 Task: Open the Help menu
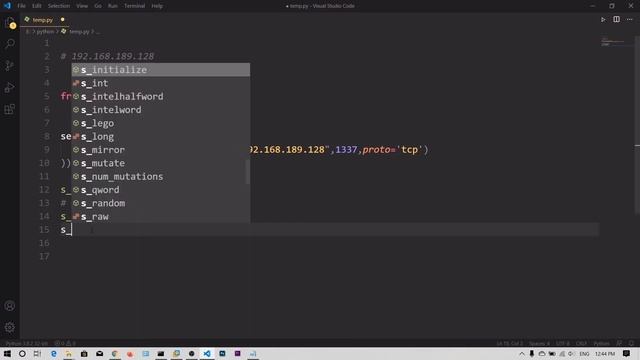pos(157,6)
